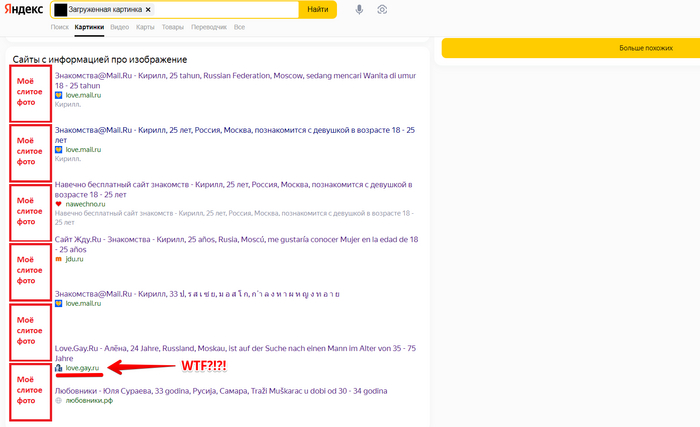The image size is (700, 427).
Task: Remove the uploaded image chip with the X
Action: tap(148, 9)
